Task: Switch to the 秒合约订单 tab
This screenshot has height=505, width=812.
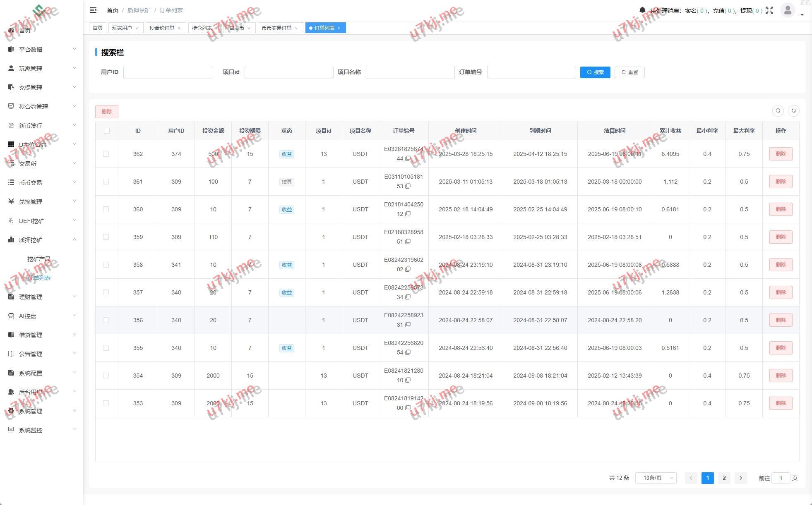Action: pos(162,28)
